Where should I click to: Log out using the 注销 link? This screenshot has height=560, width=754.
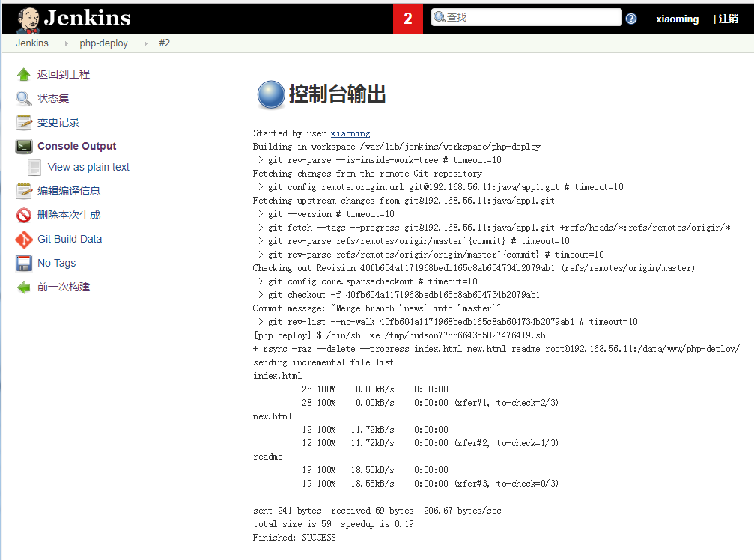pyautogui.click(x=728, y=19)
